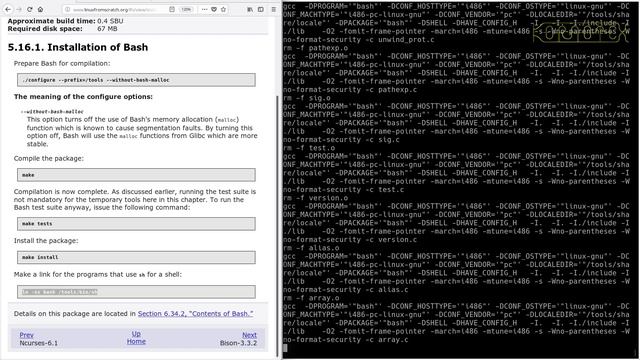Click 'no-format-security -c unwind_prot.c' terminal line
The height and width of the screenshot is (360, 640).
359,40
